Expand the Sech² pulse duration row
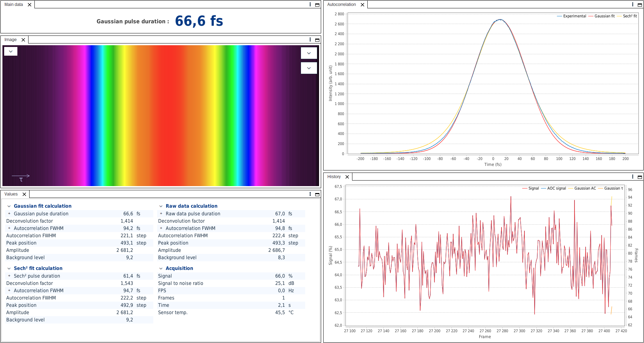This screenshot has width=644, height=343. click(9, 276)
